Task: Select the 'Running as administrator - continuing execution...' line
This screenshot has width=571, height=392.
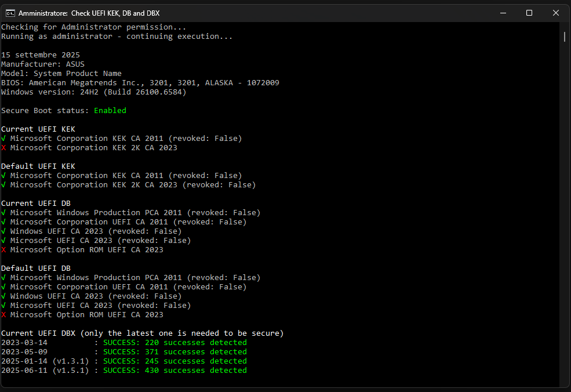Action: click(117, 37)
